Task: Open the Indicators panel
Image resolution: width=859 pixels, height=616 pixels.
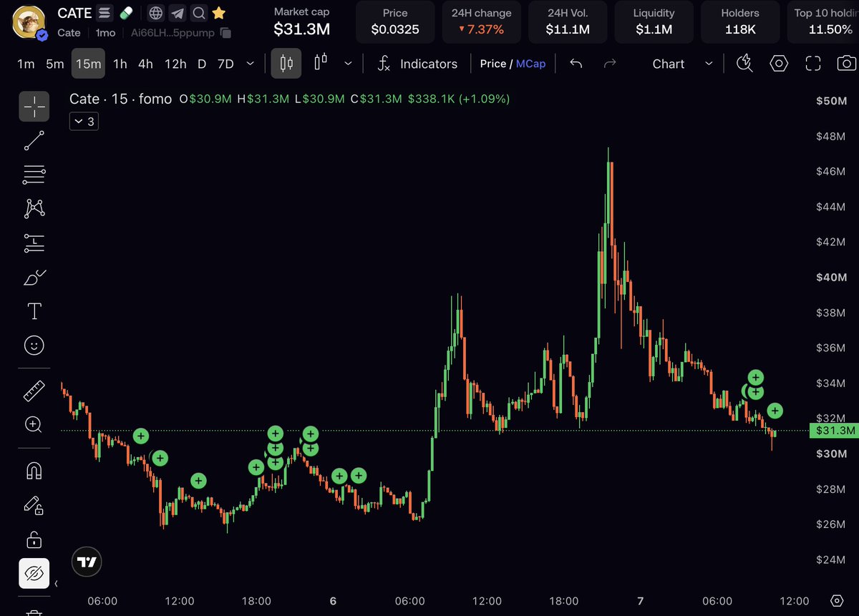Action: (x=418, y=64)
